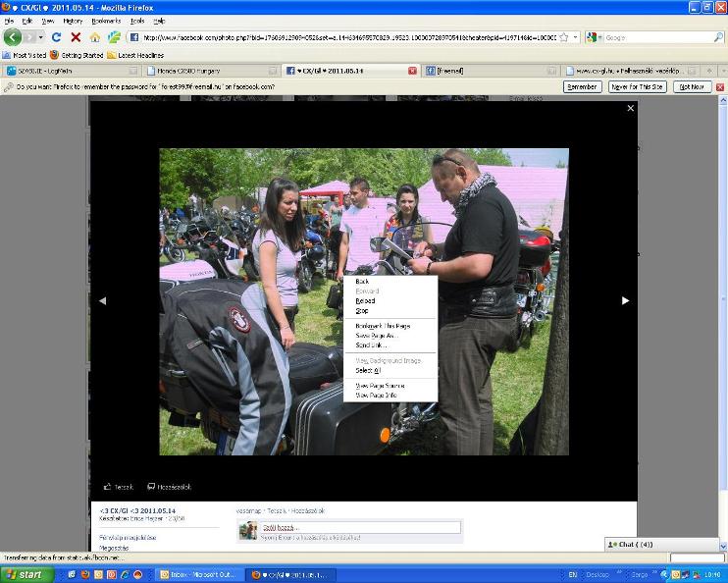Click the red Stop loading icon
This screenshot has height=583, width=728.
(x=76, y=37)
